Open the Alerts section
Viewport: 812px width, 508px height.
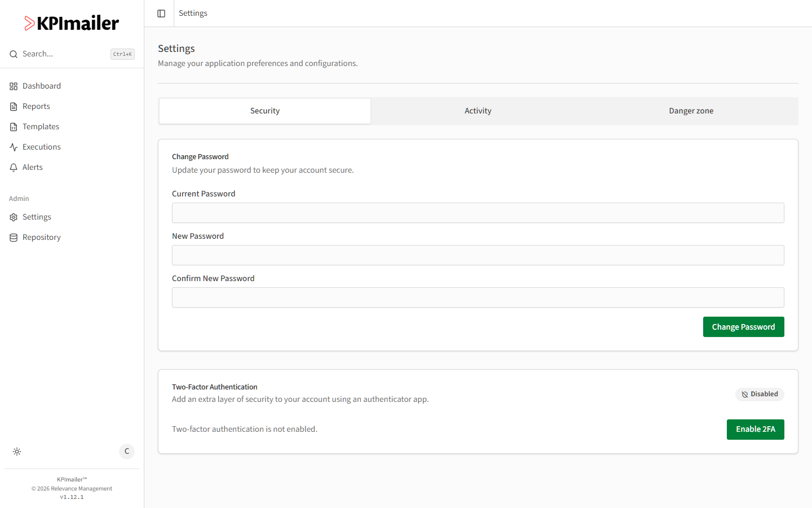[x=72, y=168]
